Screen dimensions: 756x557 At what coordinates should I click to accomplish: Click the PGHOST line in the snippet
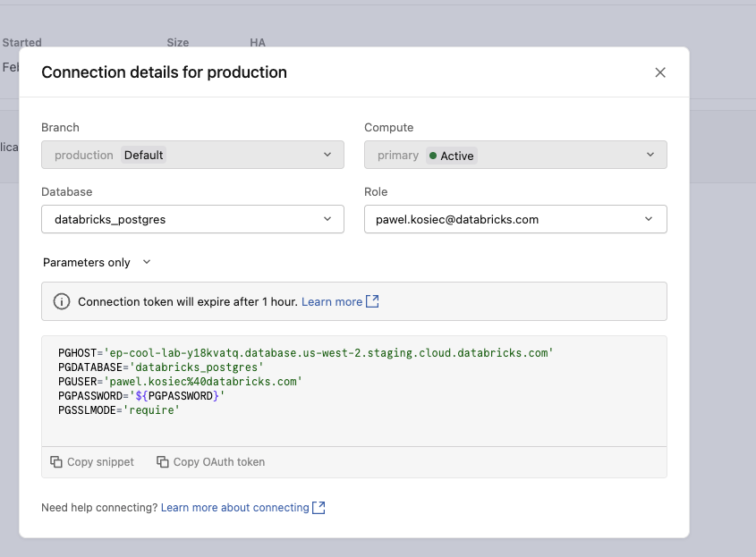pos(306,353)
